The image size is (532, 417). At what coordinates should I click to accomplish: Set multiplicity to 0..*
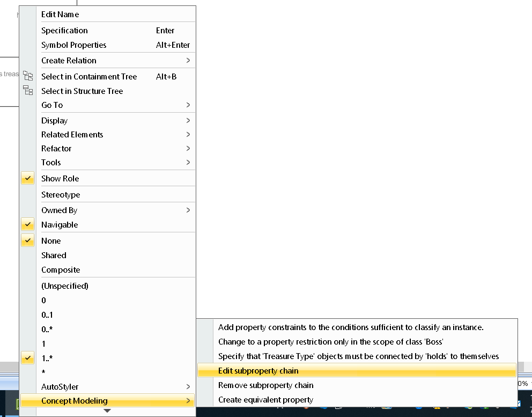click(x=108, y=330)
